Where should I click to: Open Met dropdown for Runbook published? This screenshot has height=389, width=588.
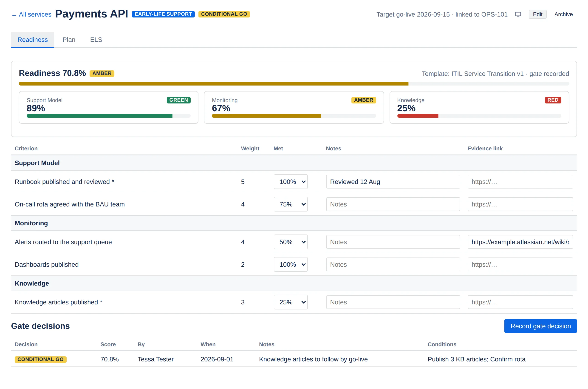[290, 182]
